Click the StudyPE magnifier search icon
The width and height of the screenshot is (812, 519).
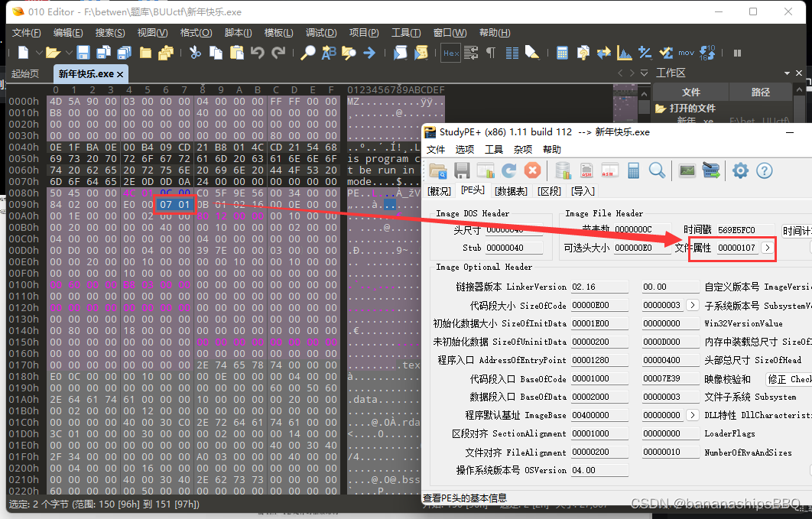657,170
